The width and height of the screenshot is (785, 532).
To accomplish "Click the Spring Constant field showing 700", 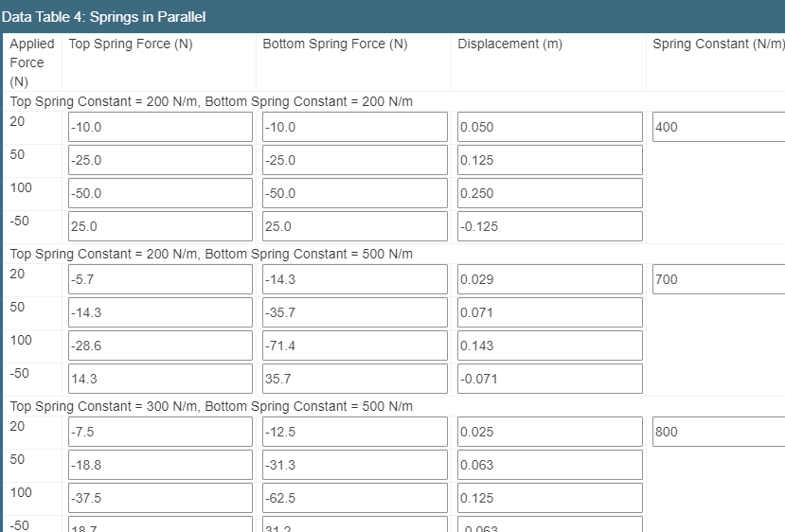I will [x=719, y=279].
